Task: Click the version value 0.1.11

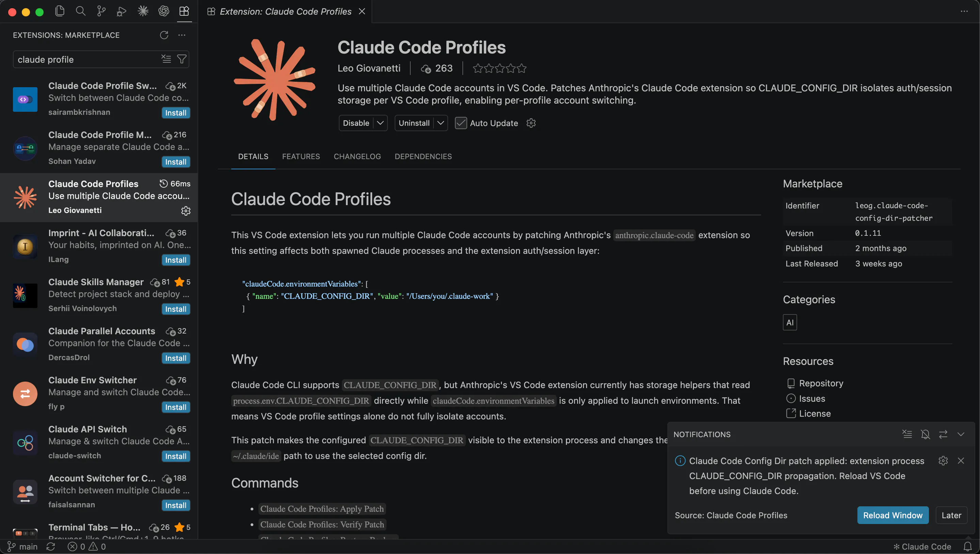Action: 868,233
